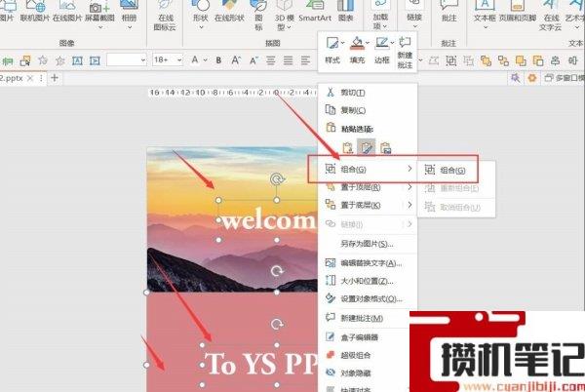Viewport: 585px width, 392px height.
Task: Select the middle paste option icon
Action: click(366, 147)
